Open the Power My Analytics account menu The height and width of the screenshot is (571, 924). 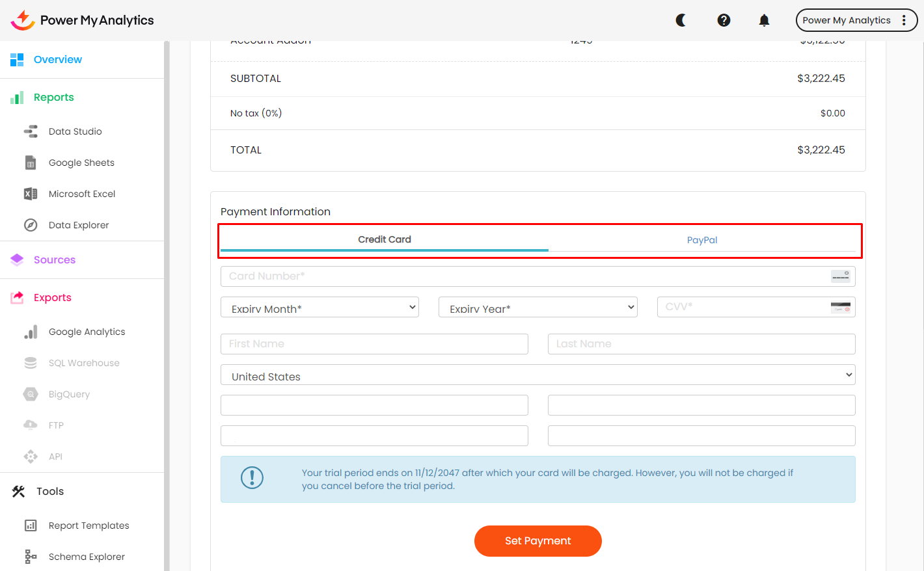point(856,20)
